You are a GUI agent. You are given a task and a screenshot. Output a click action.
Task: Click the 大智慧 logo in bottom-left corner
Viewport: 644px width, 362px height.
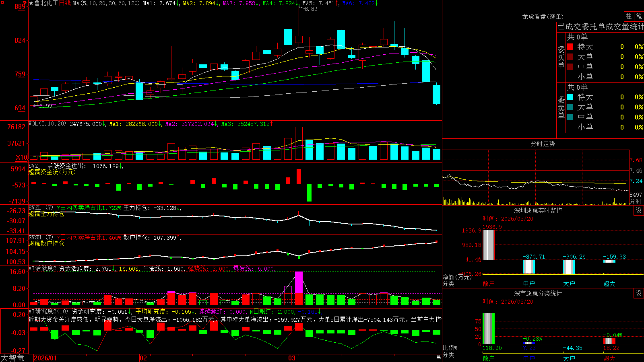point(12,358)
